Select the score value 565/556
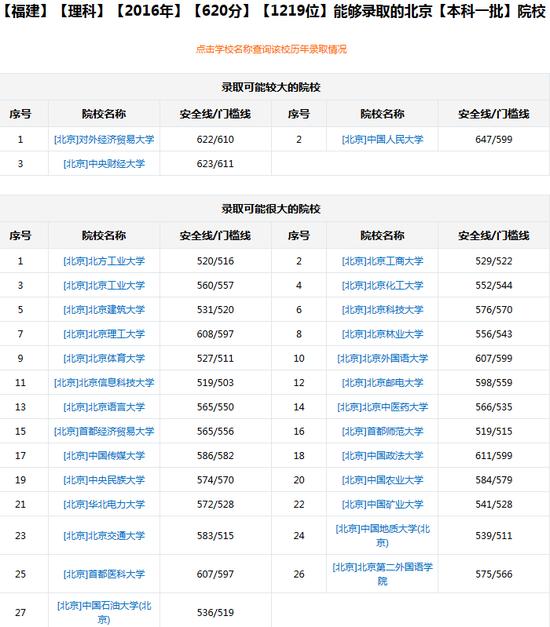Image resolution: width=550 pixels, height=627 pixels. click(x=215, y=431)
